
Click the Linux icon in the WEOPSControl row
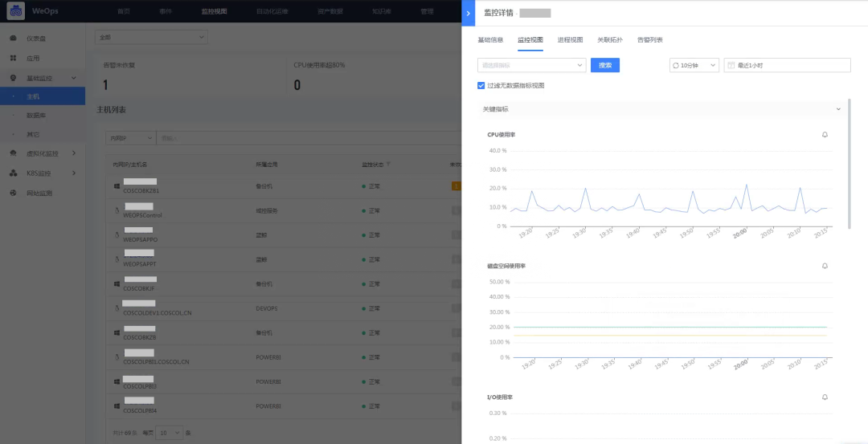click(117, 210)
